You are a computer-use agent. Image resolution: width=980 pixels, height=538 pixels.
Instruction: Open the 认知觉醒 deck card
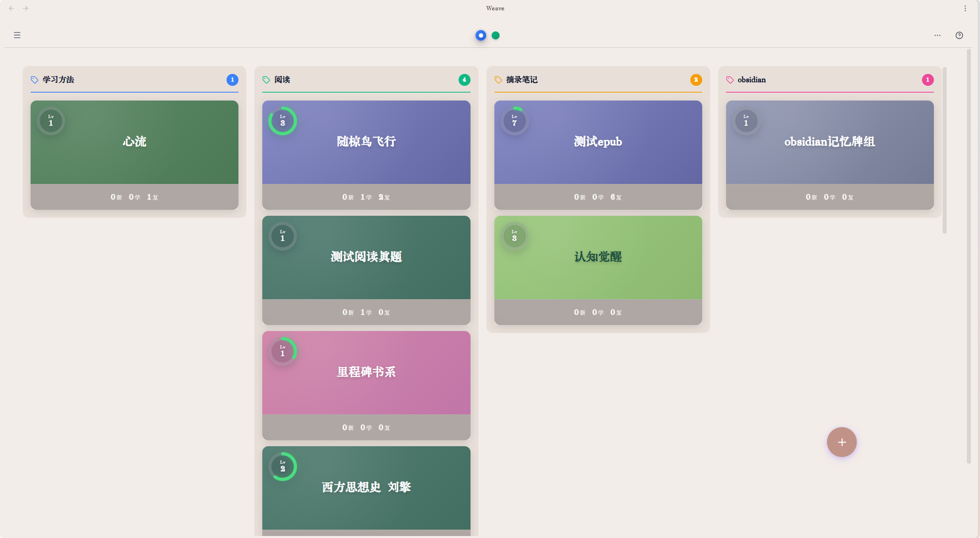point(598,270)
